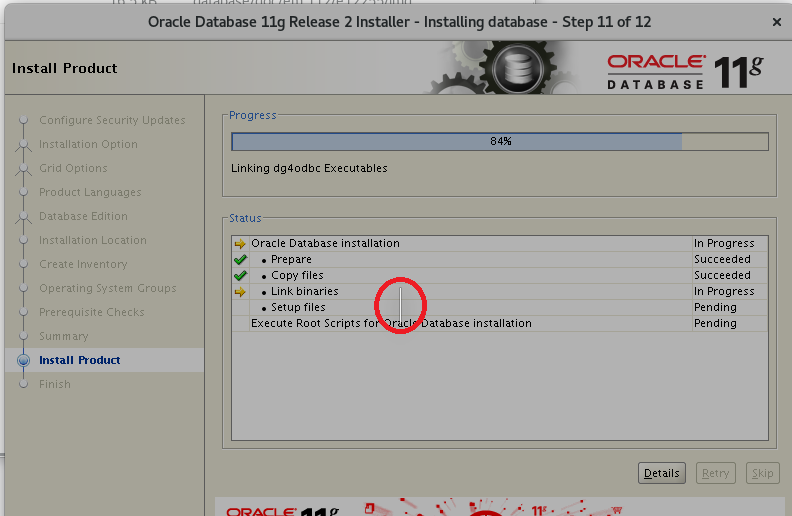This screenshot has height=516, width=792.
Task: Click the Configure Security Updates step
Action: pos(112,120)
